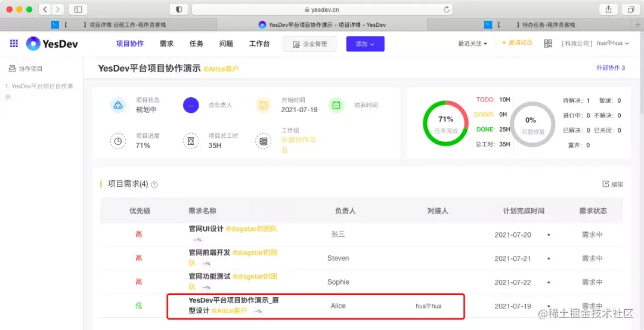Open the 官网前端开发 requirement
The width and height of the screenshot is (644, 330).
[209, 252]
